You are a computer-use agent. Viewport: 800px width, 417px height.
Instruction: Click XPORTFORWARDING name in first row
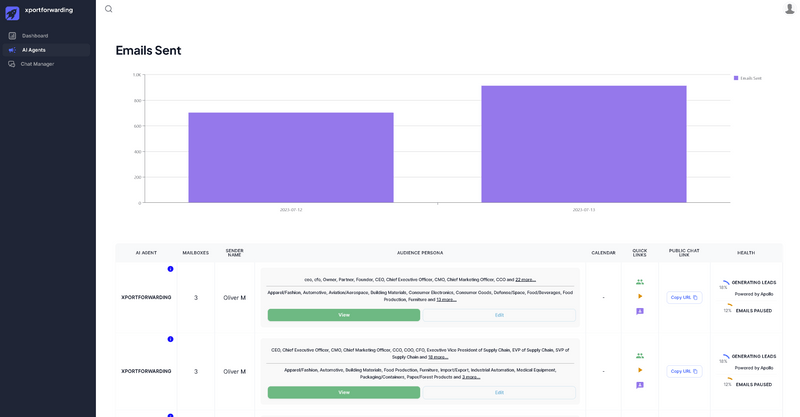click(x=146, y=298)
